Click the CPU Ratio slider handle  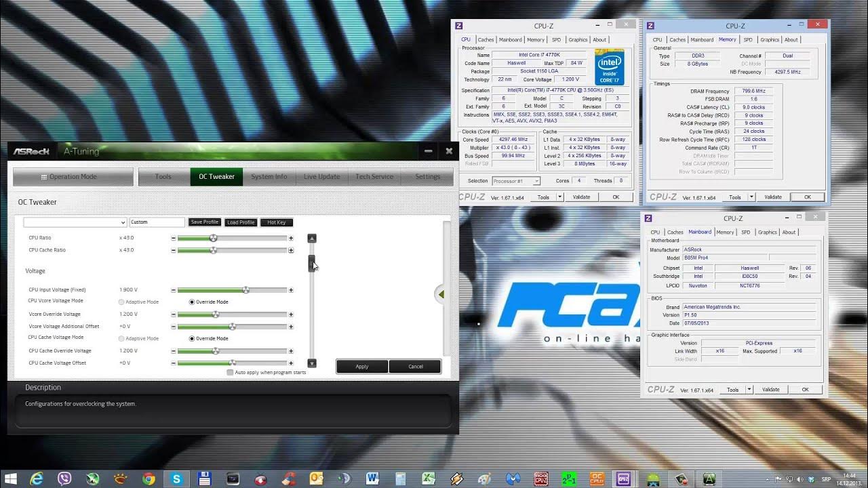click(213, 238)
